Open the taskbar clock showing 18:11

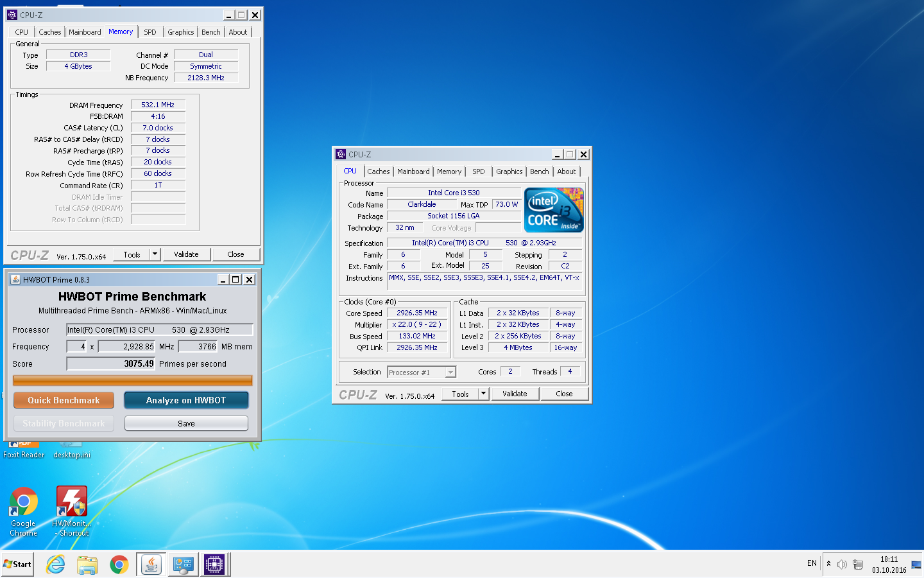[x=889, y=565]
